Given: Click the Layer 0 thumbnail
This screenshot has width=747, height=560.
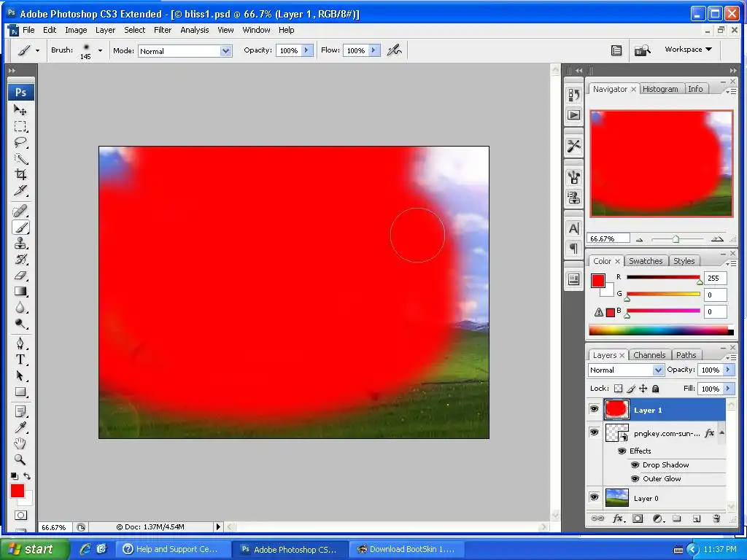Looking at the screenshot, I should 617,498.
